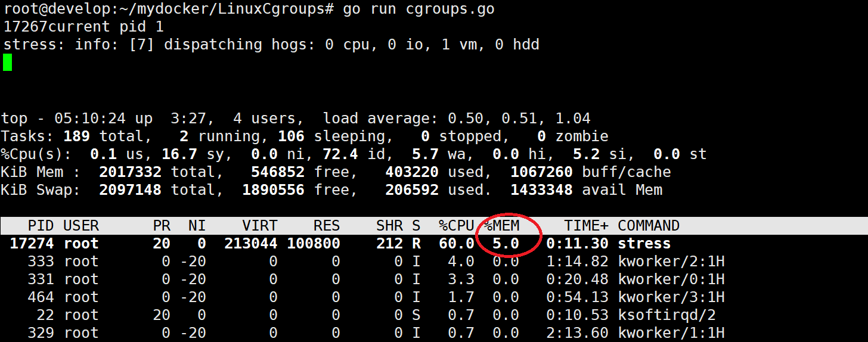Click the 'go run cgroups.go' command text
868x342 pixels.
point(418,10)
